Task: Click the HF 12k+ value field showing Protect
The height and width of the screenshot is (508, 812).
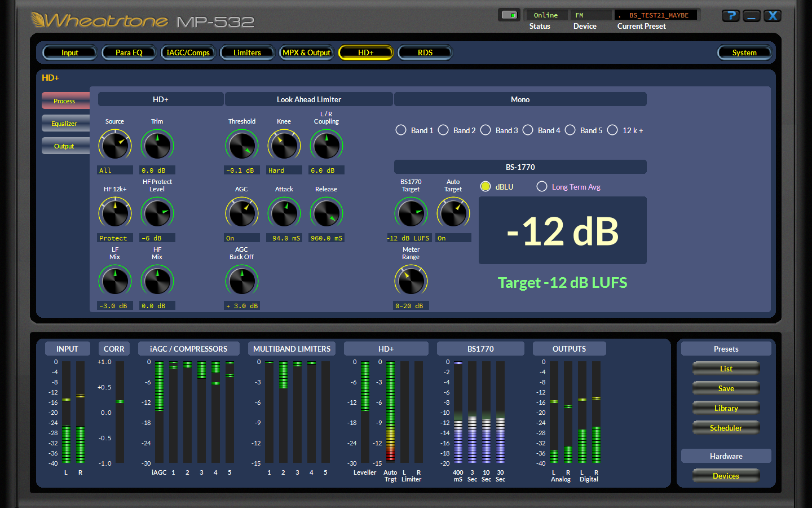Action: click(x=115, y=238)
